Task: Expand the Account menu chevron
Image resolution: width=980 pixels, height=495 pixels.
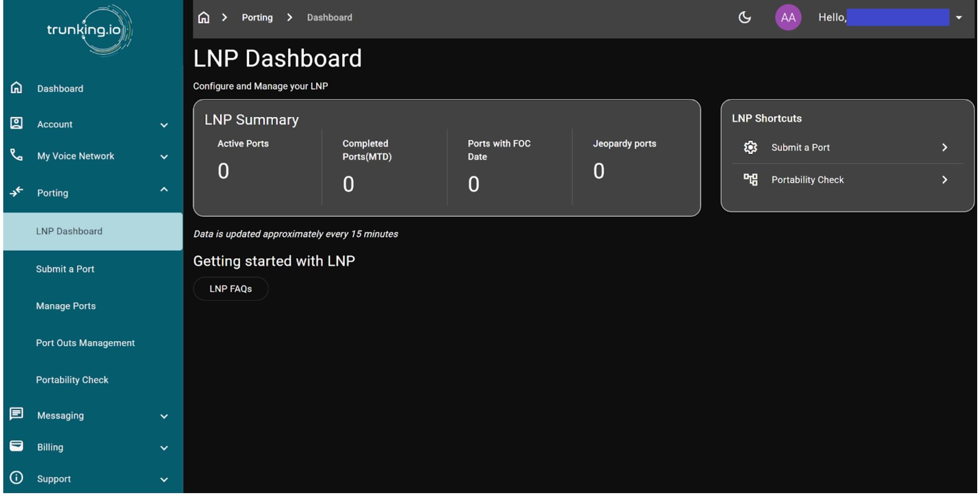Action: (164, 125)
